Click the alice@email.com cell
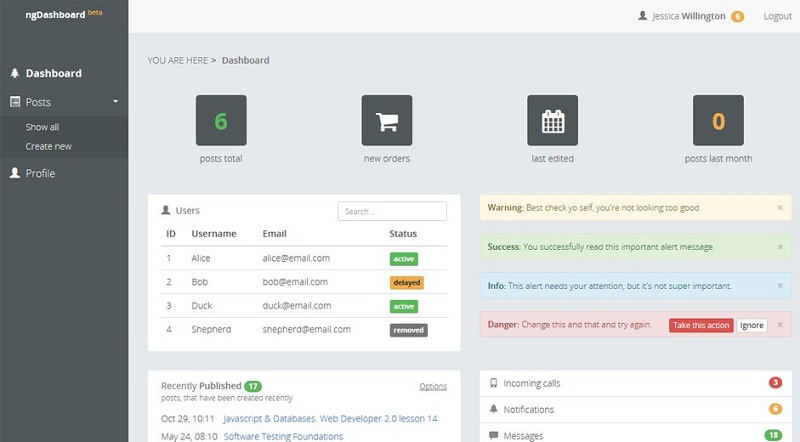This screenshot has height=442, width=800. pyautogui.click(x=296, y=258)
